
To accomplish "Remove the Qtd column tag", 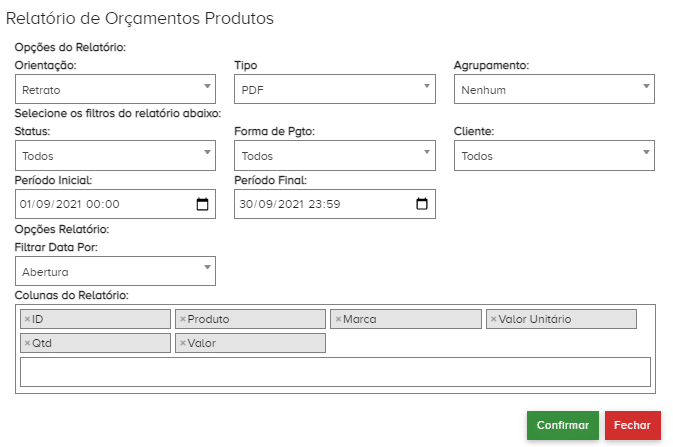I will (x=27, y=343).
